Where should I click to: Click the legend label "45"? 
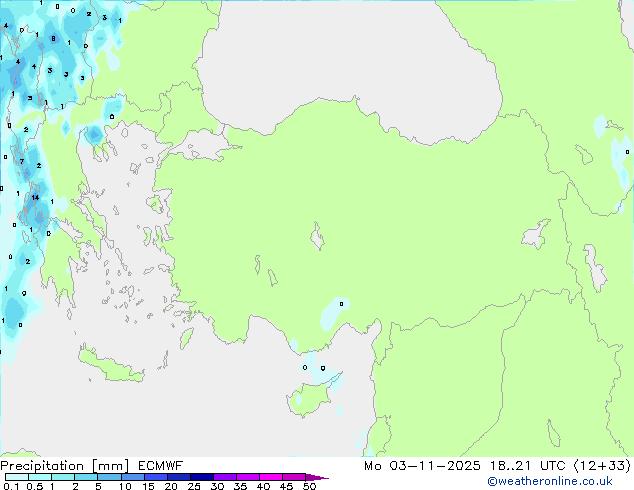[286, 486]
